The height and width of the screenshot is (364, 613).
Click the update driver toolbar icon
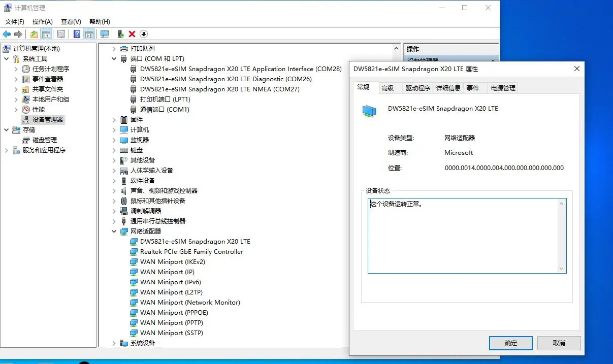[120, 34]
